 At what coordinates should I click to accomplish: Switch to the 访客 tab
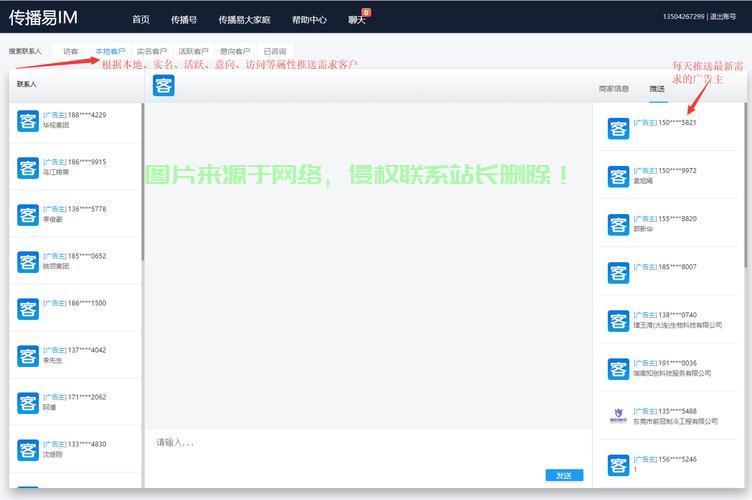click(x=70, y=51)
